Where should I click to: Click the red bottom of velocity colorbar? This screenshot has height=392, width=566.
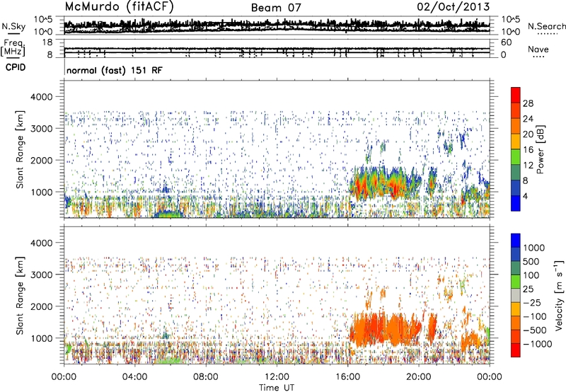click(x=516, y=350)
